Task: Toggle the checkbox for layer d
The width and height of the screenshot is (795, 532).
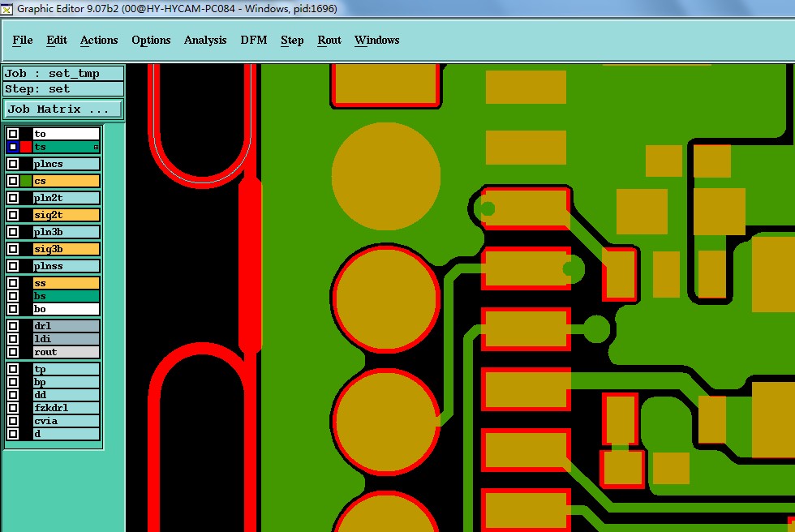Action: tap(13, 434)
